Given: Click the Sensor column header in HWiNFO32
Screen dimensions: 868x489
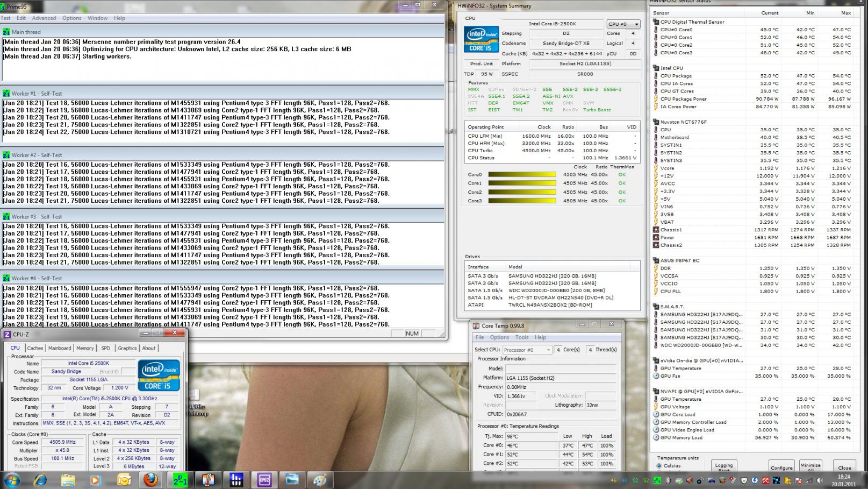Looking at the screenshot, I should [x=661, y=13].
